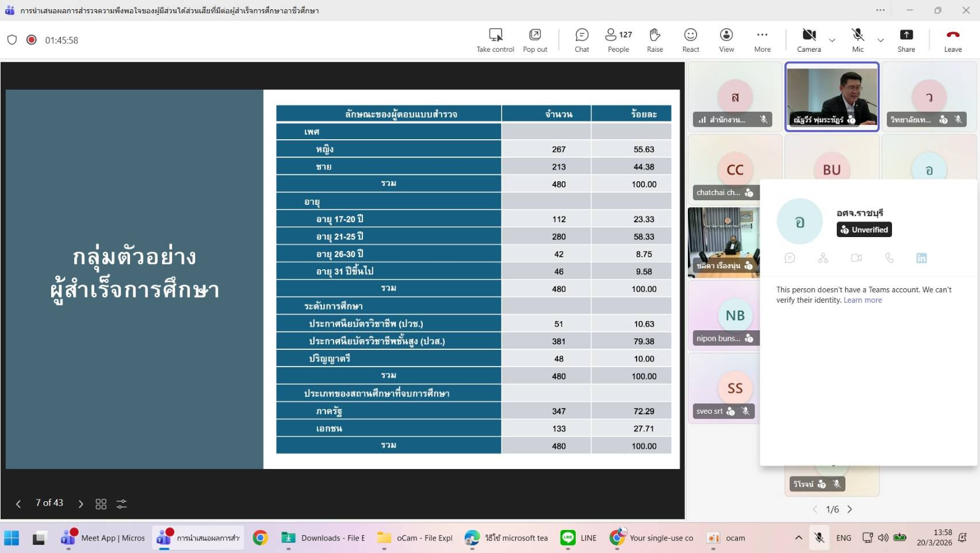Raise your hand in meeting
Image resolution: width=980 pixels, height=553 pixels.
[x=654, y=35]
